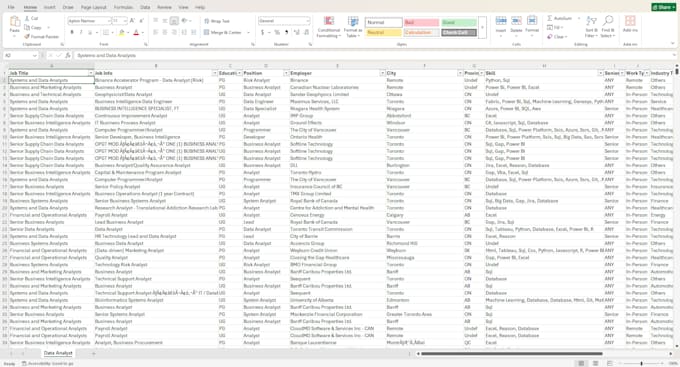Click Increase Decimal icon
The image size is (680, 367).
click(x=297, y=33)
